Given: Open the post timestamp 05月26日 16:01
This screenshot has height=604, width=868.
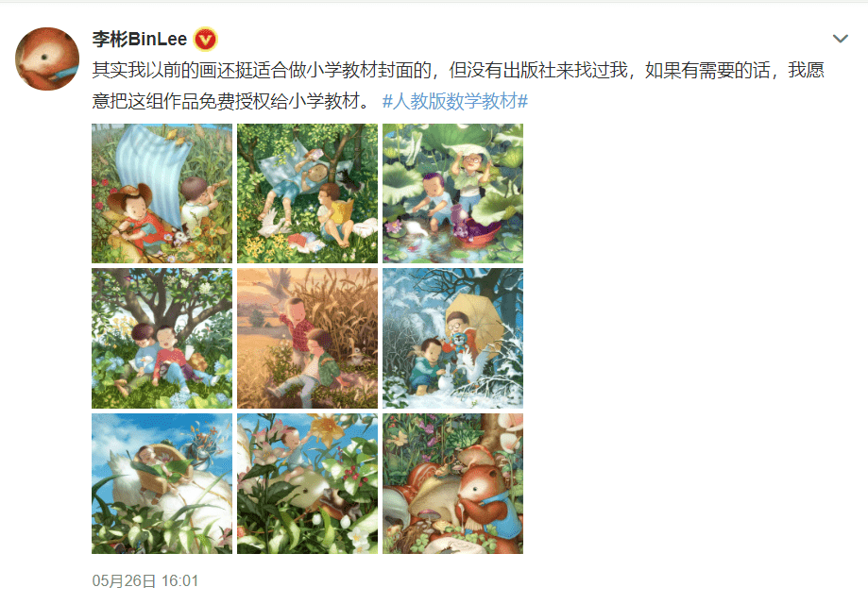Looking at the screenshot, I should pyautogui.click(x=145, y=580).
